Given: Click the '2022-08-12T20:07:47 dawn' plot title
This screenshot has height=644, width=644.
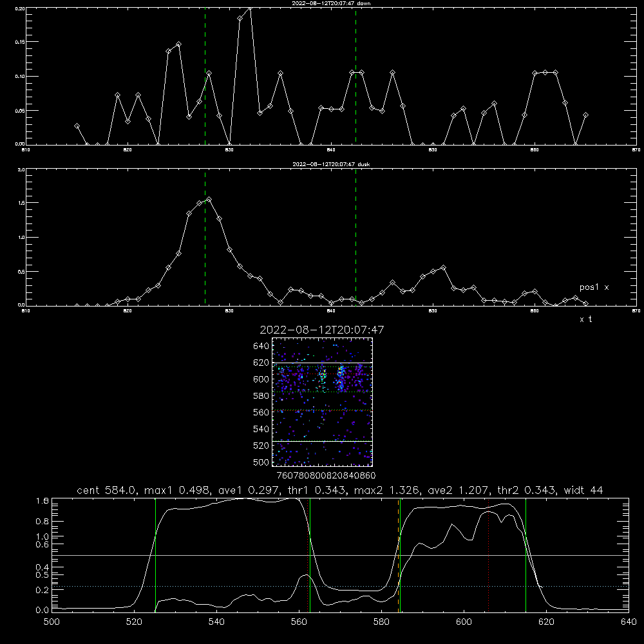Looking at the screenshot, I should [x=331, y=3].
